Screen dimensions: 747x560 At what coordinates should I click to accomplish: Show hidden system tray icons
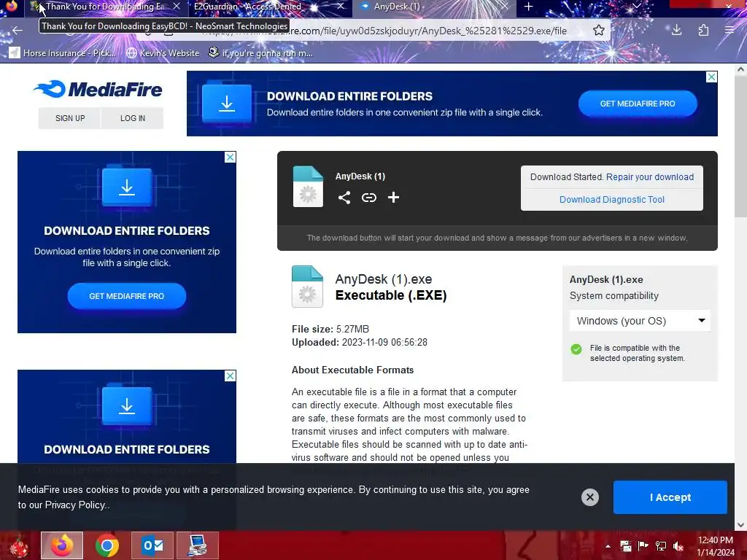pos(608,545)
